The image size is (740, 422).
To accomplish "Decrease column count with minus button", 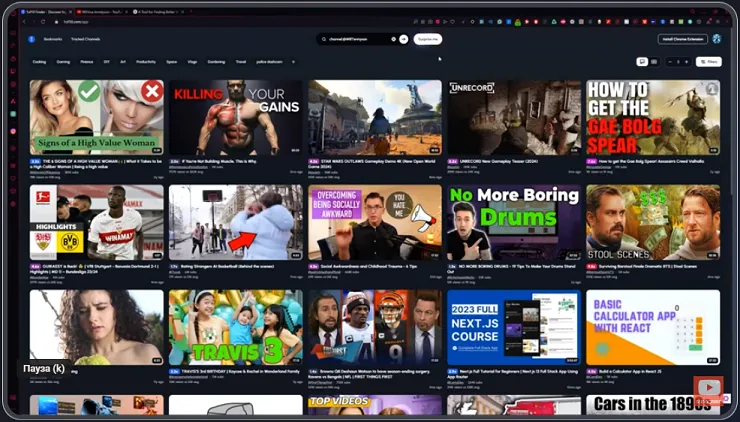I will 671,61.
